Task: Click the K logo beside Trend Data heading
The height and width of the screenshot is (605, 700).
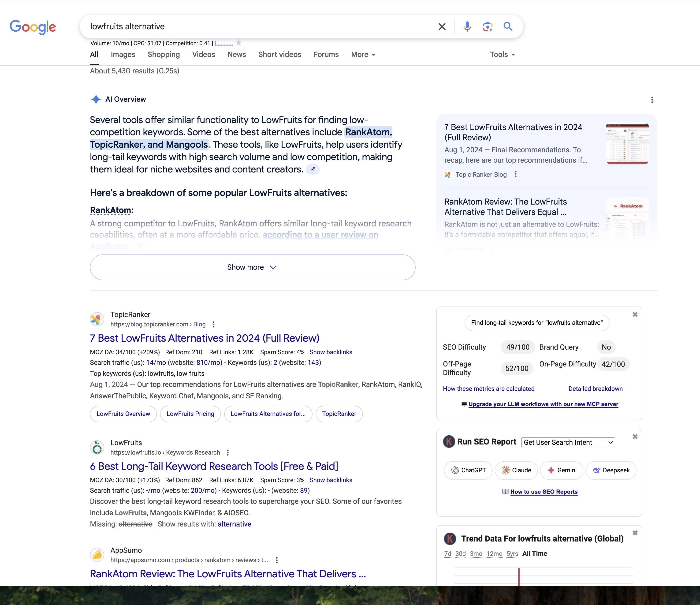Action: [x=450, y=539]
